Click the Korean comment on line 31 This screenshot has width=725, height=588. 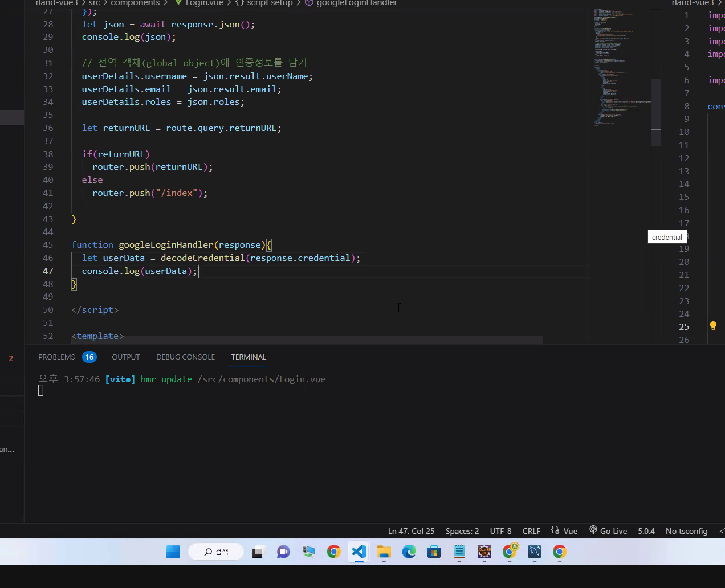(x=194, y=63)
